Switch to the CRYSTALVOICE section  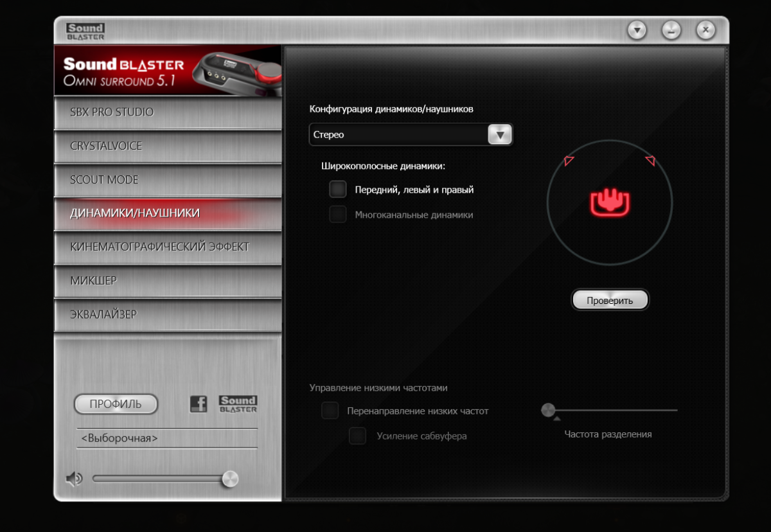pos(168,146)
